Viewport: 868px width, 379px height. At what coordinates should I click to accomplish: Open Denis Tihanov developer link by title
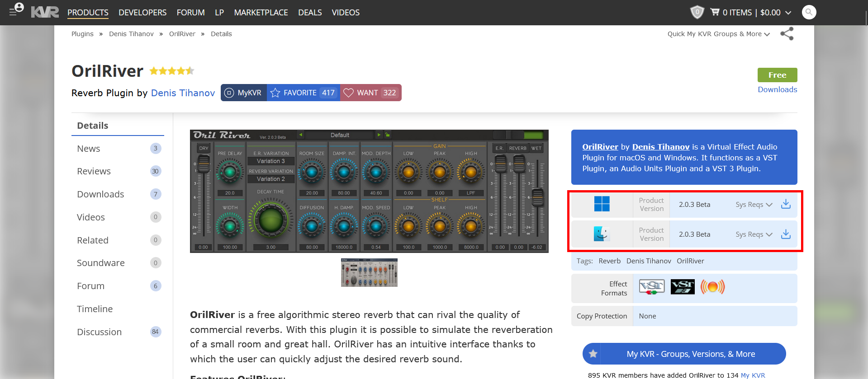pos(183,93)
